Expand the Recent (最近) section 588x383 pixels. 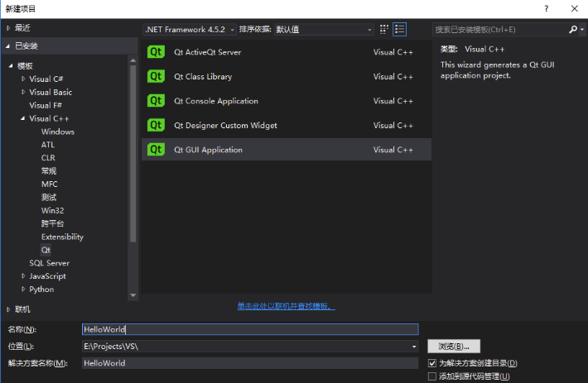pyautogui.click(x=8, y=27)
